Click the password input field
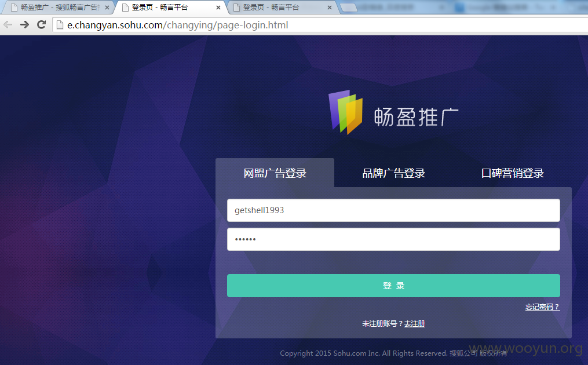Viewport: 588px width, 365px height. click(393, 239)
